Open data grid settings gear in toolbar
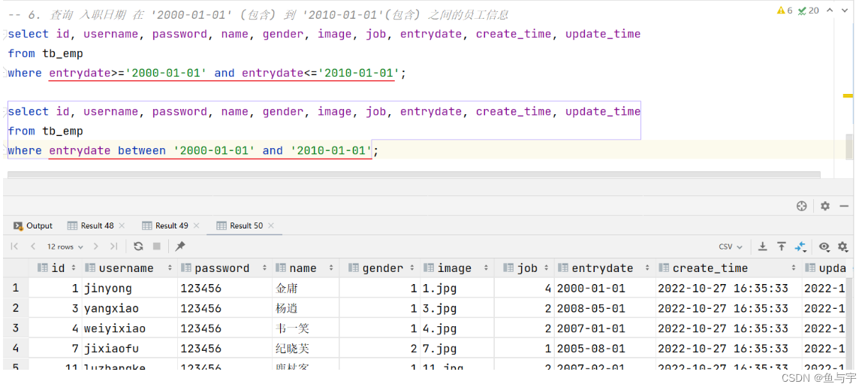 click(842, 246)
